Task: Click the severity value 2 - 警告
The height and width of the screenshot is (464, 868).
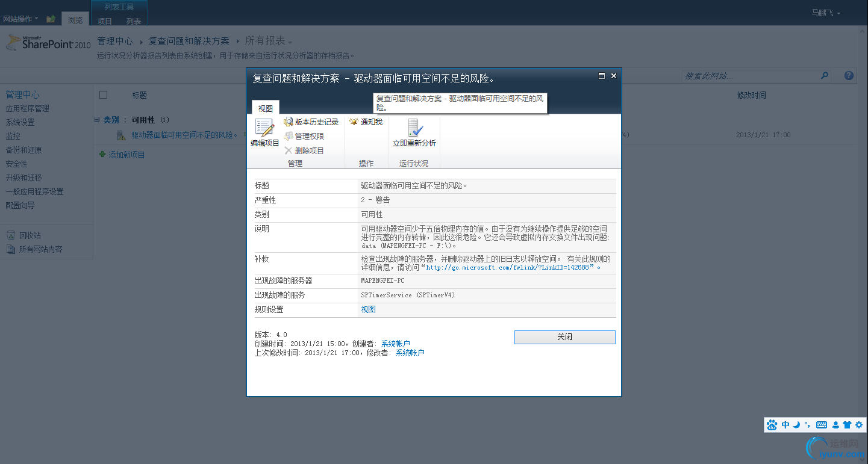Action: click(375, 200)
